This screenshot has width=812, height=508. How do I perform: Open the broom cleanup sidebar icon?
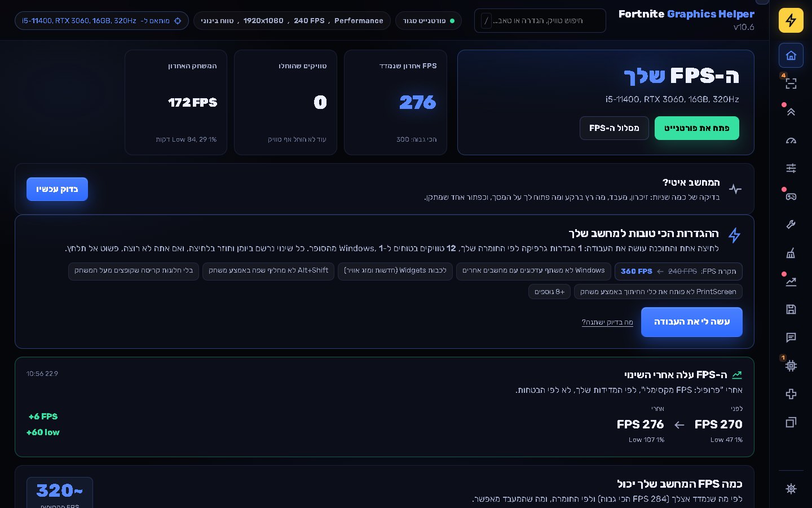pyautogui.click(x=791, y=253)
